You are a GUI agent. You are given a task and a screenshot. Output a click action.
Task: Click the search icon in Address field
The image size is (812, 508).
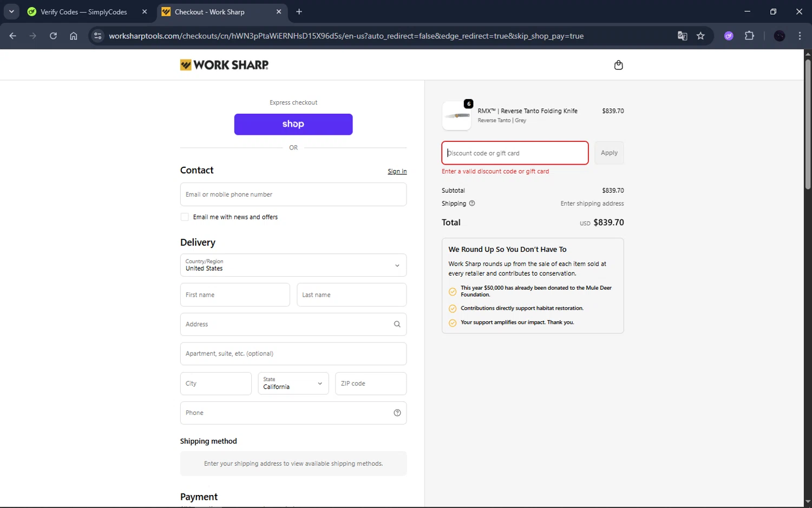coord(397,324)
